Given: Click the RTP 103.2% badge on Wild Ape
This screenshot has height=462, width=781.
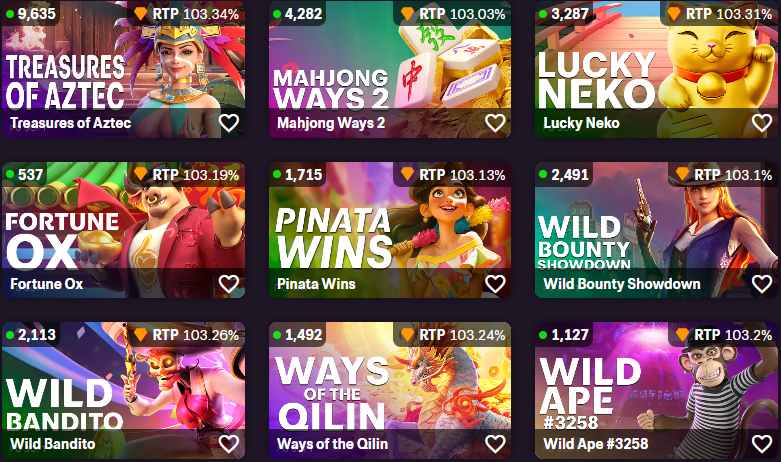Looking at the screenshot, I should tap(724, 335).
